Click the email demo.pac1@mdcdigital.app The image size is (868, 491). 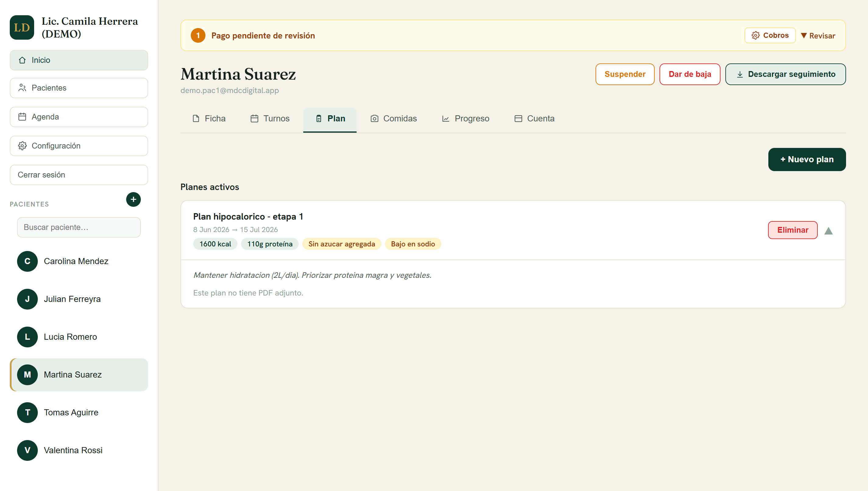[x=229, y=90]
